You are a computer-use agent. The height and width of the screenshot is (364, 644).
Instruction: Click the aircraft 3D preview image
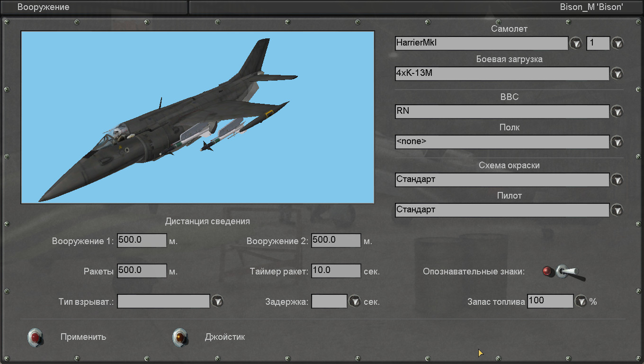pyautogui.click(x=197, y=117)
